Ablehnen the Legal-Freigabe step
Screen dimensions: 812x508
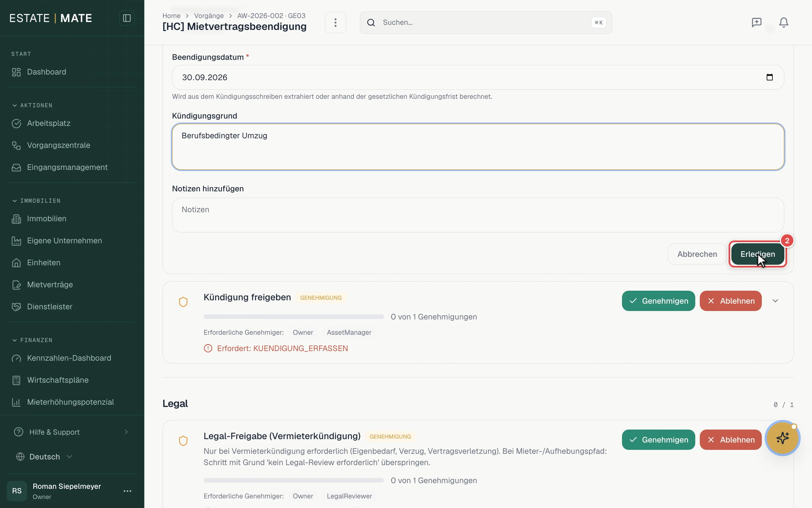731,439
